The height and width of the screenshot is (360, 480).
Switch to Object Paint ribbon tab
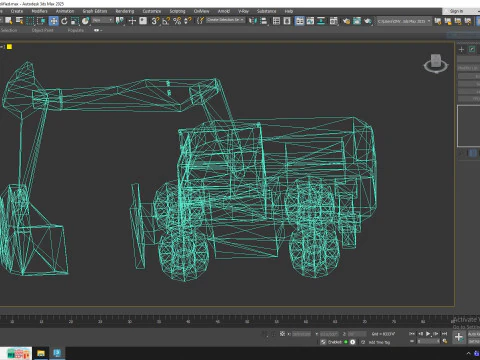pyautogui.click(x=42, y=30)
